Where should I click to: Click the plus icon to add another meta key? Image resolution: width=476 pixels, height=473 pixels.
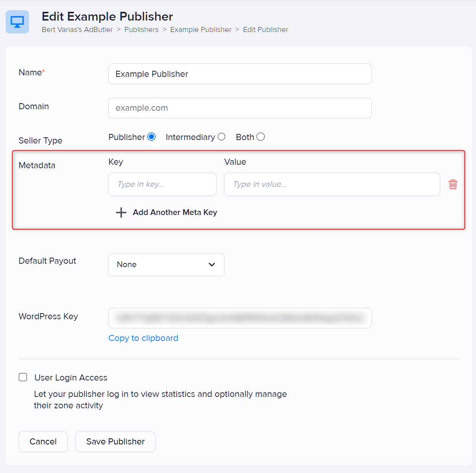point(121,212)
